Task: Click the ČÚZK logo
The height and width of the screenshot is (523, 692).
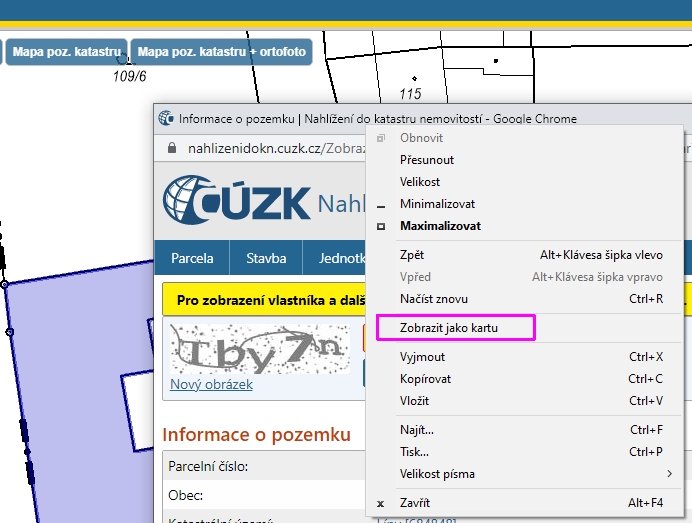Action: 237,201
